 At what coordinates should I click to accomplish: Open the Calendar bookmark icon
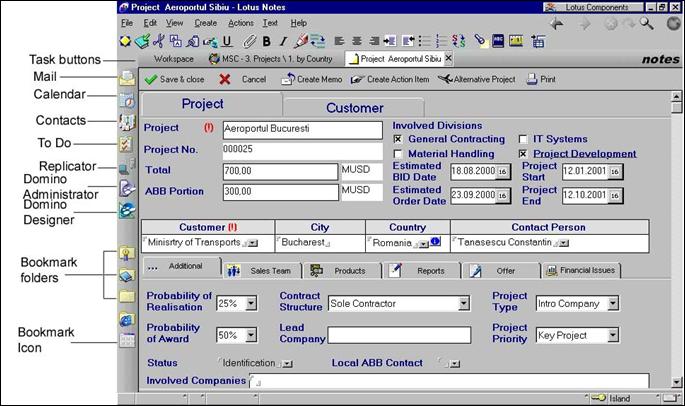pyautogui.click(x=127, y=100)
